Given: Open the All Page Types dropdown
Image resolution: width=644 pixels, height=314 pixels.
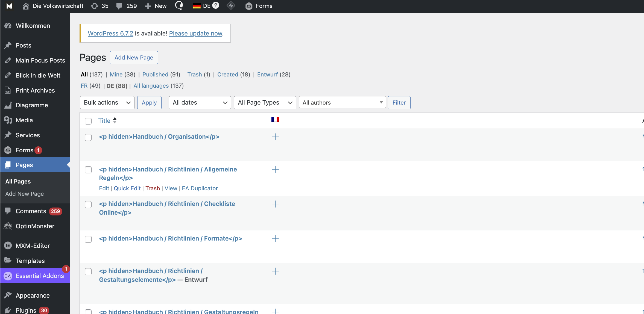Looking at the screenshot, I should tap(265, 103).
